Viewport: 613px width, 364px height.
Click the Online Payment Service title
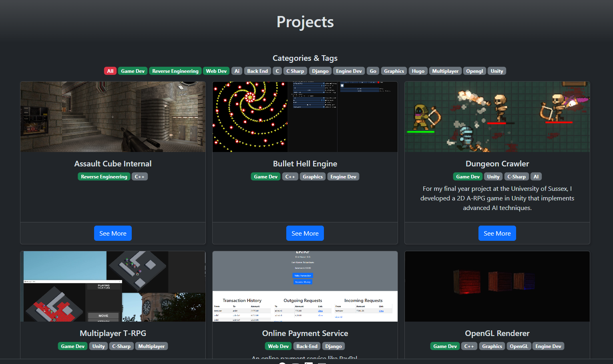[x=305, y=333]
